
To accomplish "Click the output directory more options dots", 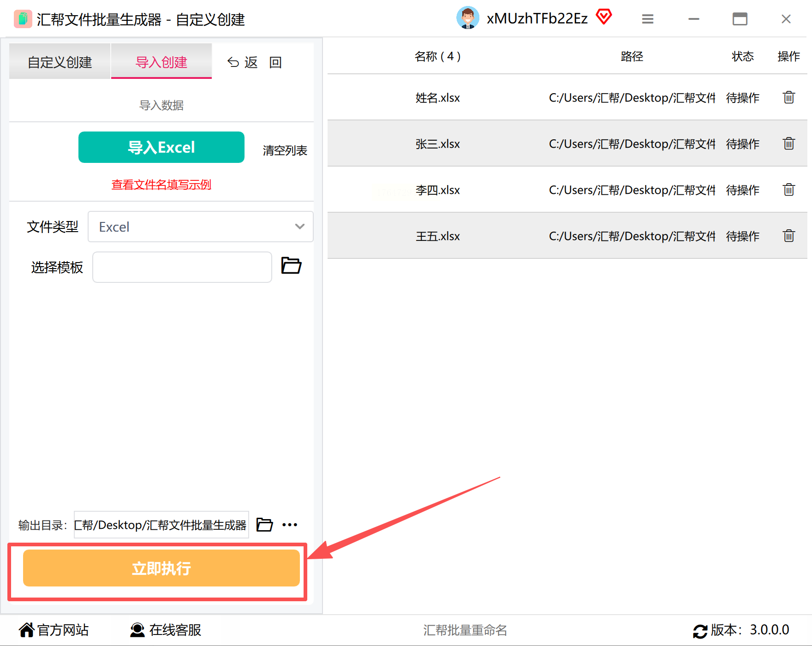I will 290,525.
